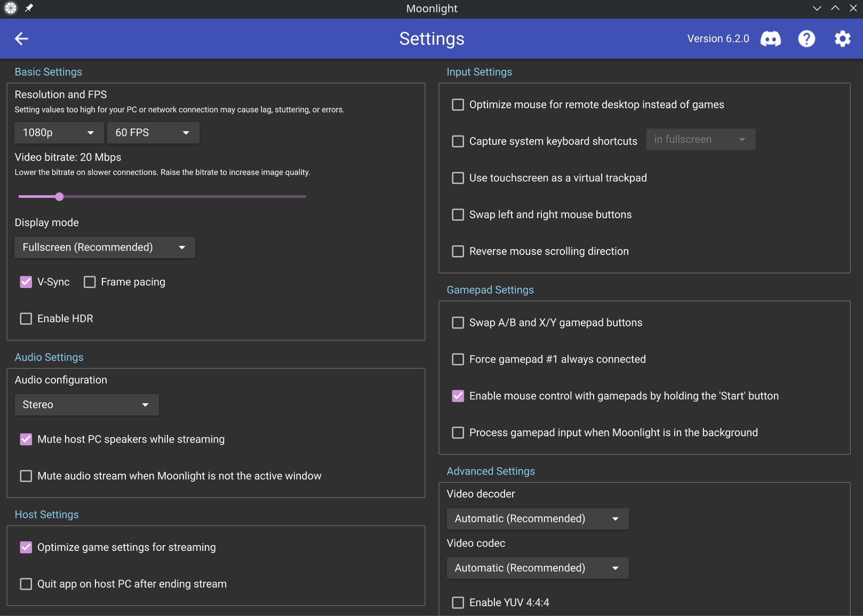The image size is (863, 616).
Task: Enable Force gamepad #1 always connected
Action: [x=458, y=359]
